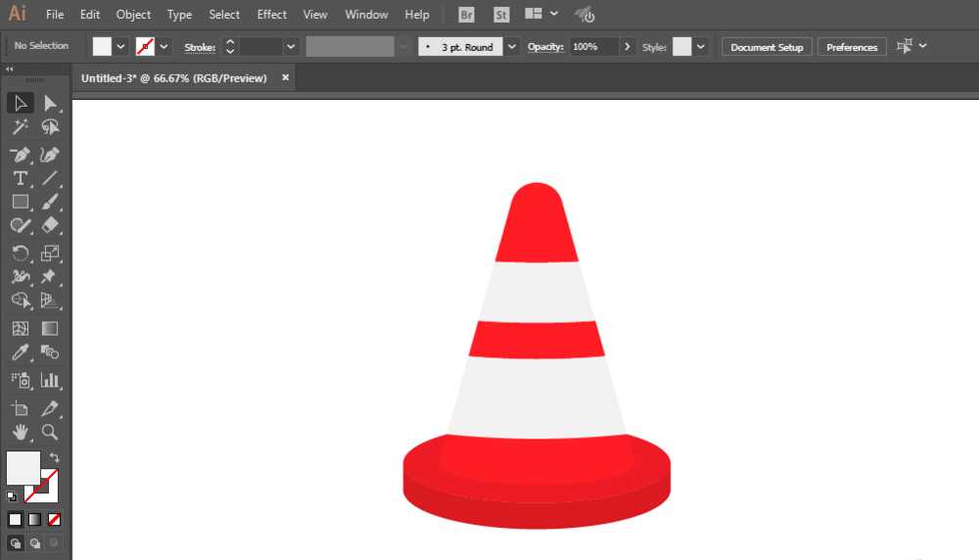Open Adobe Bridge via Br icon
979x560 pixels.
coord(467,15)
